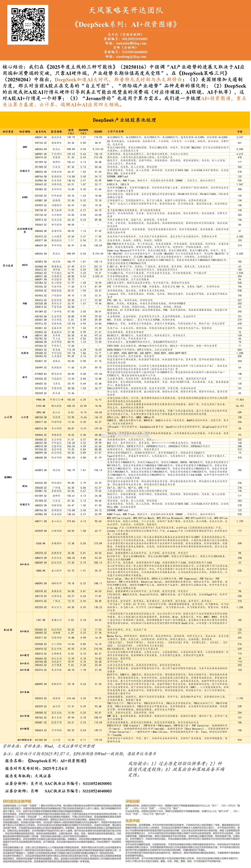Click market cap value 17,503
The height and width of the screenshot is (868, 251).
point(239,400)
